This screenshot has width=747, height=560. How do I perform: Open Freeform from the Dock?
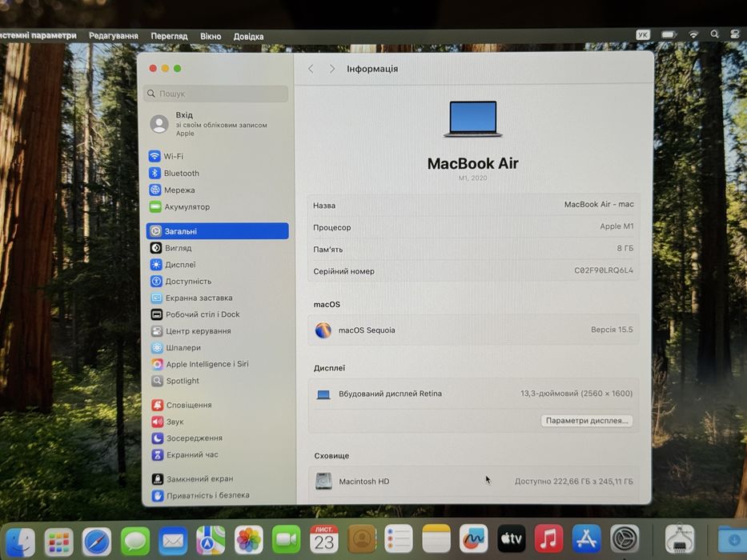(473, 538)
